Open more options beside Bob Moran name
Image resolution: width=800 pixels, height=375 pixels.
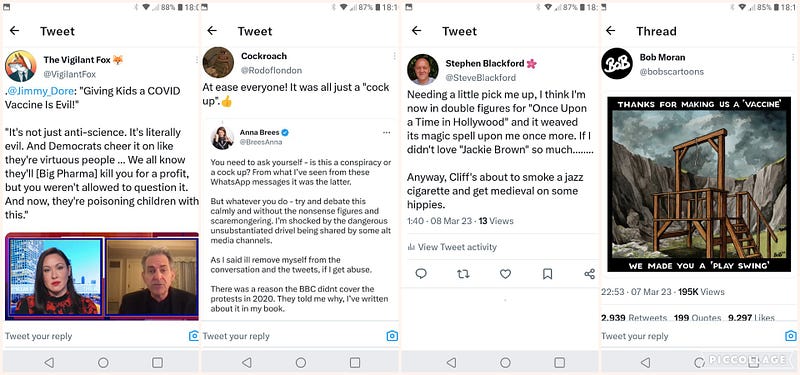tap(793, 57)
